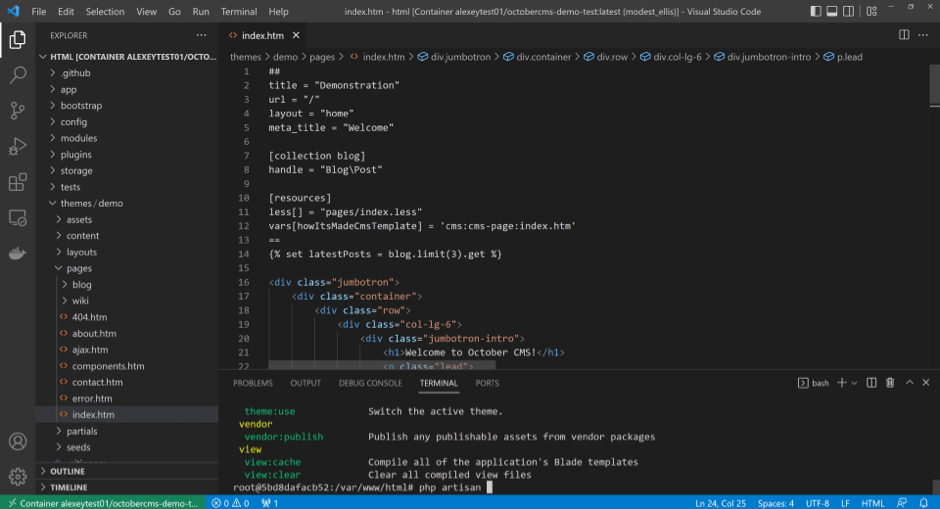940x509 pixels.
Task: Split the editor to the right
Action: [904, 35]
